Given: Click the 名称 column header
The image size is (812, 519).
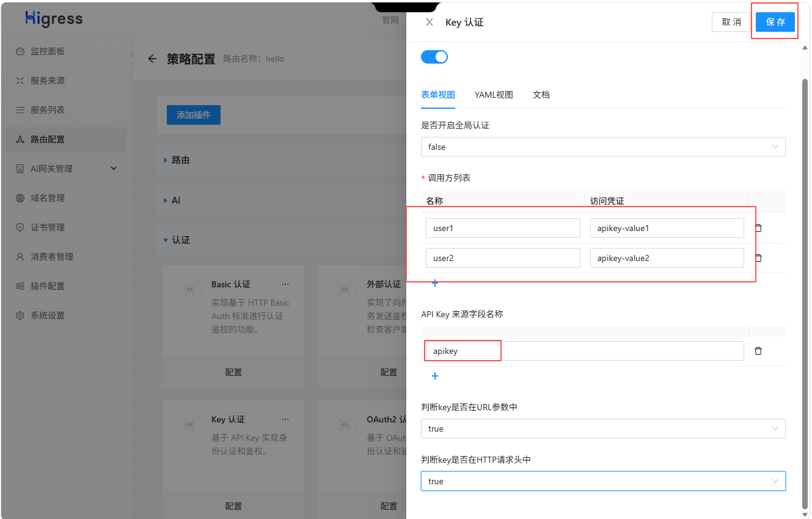Looking at the screenshot, I should (x=434, y=201).
